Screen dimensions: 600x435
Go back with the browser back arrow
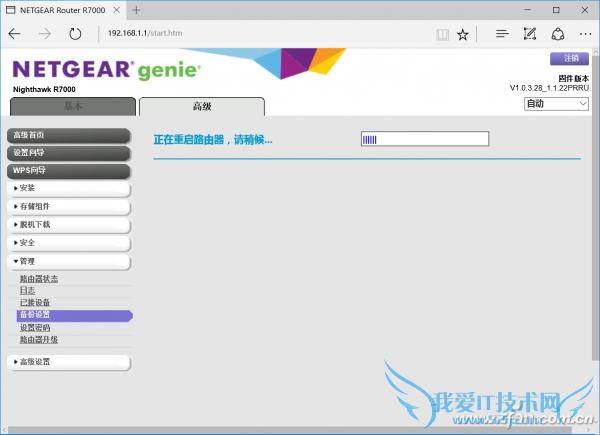(14, 34)
